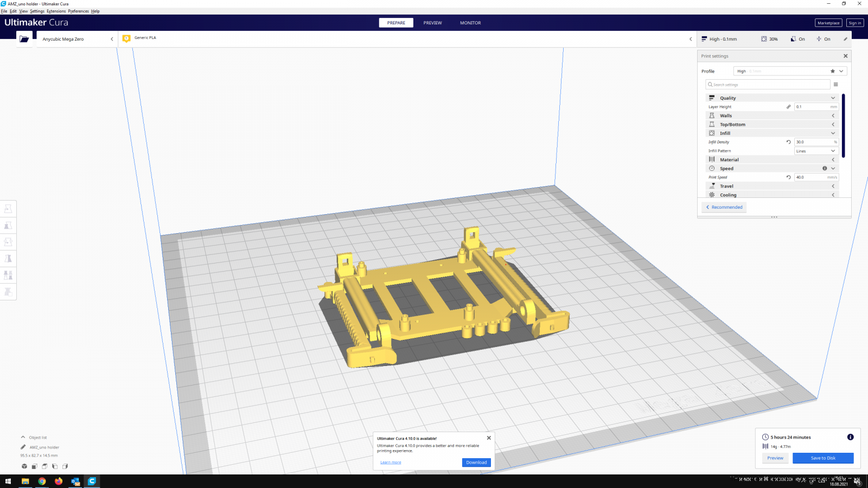This screenshot has width=868, height=488.
Task: Click the pencil icon beside AMZ_uno holder
Action: tap(23, 447)
